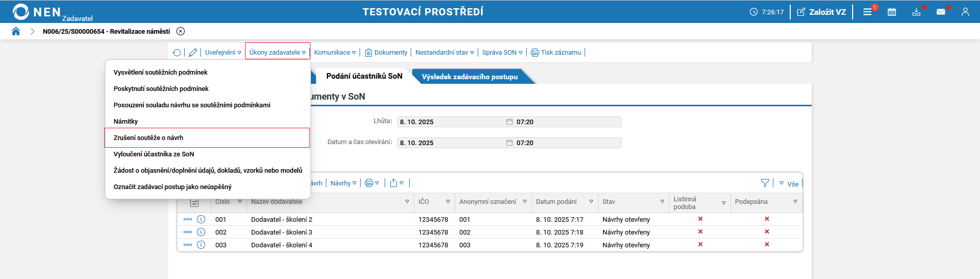Viewport: 980px width, 279px height.
Task: Open the table export share icon
Action: (x=396, y=183)
